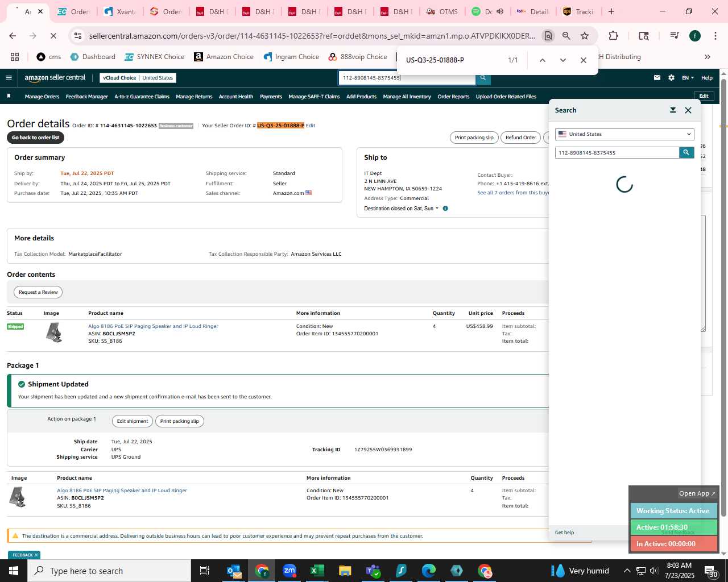This screenshot has height=582, width=728.
Task: Click the browser address bar
Action: tap(312, 36)
